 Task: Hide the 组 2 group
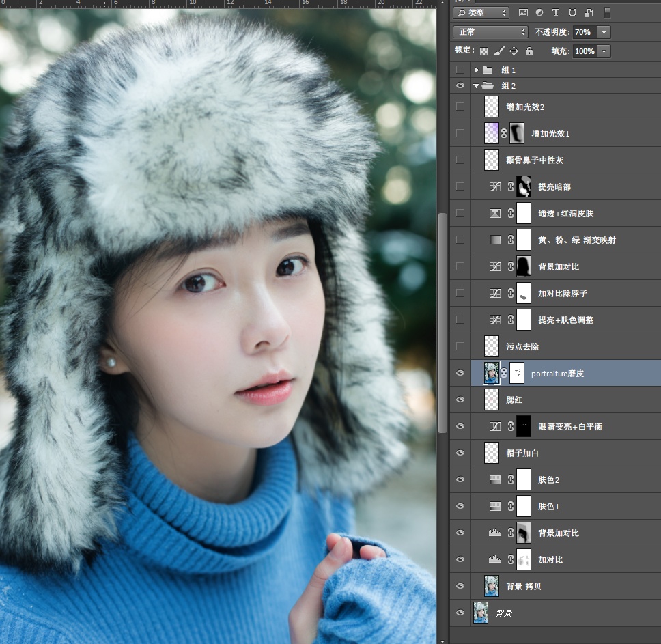tap(460, 85)
